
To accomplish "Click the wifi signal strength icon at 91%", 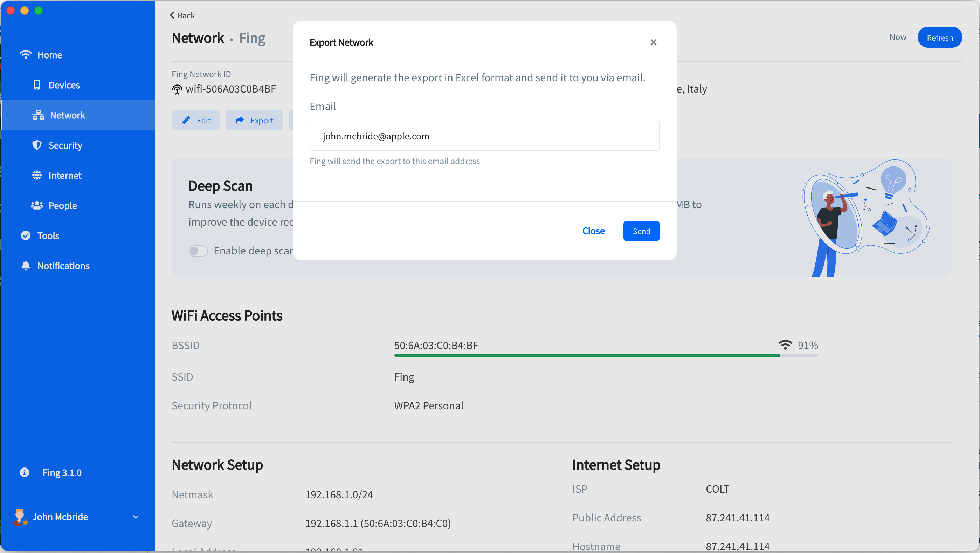I will tap(785, 345).
